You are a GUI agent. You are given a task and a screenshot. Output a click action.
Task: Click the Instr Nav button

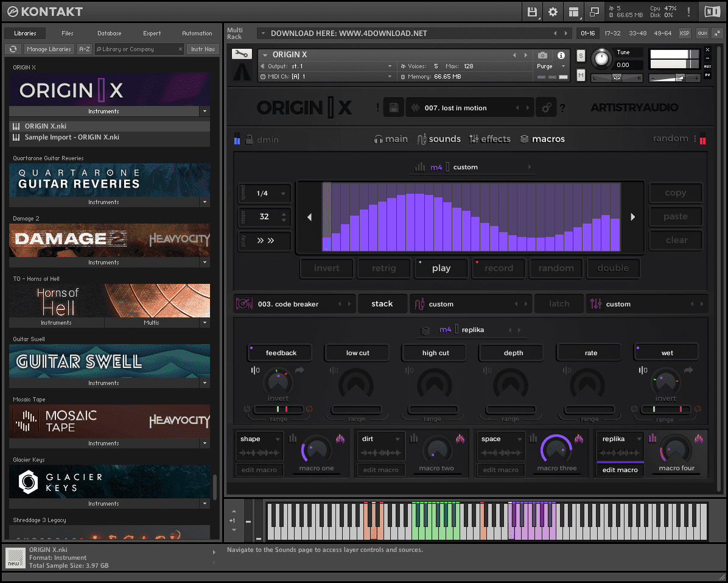pyautogui.click(x=203, y=49)
